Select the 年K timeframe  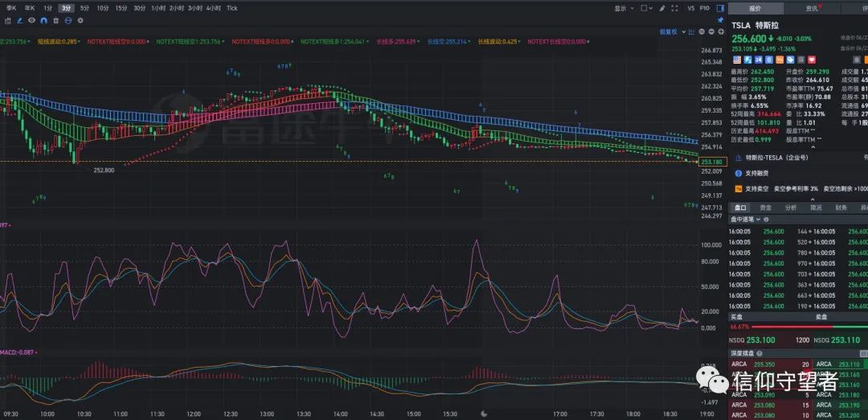(x=30, y=8)
